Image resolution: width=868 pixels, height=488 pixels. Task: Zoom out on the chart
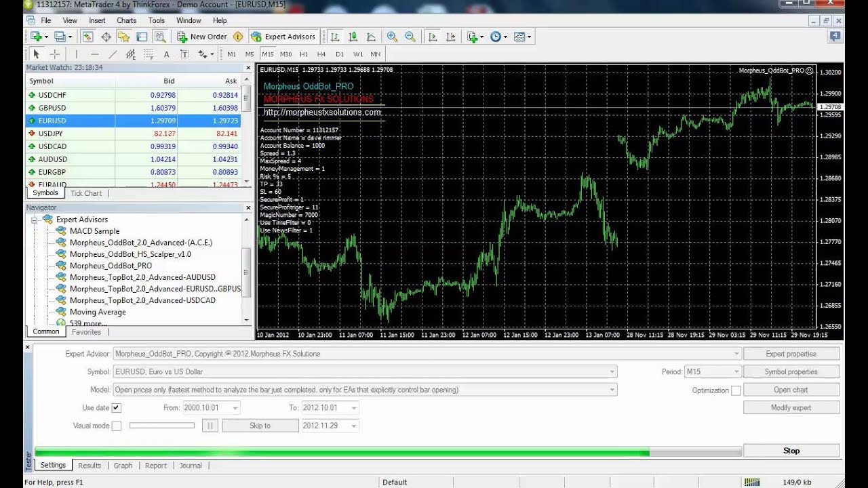410,37
